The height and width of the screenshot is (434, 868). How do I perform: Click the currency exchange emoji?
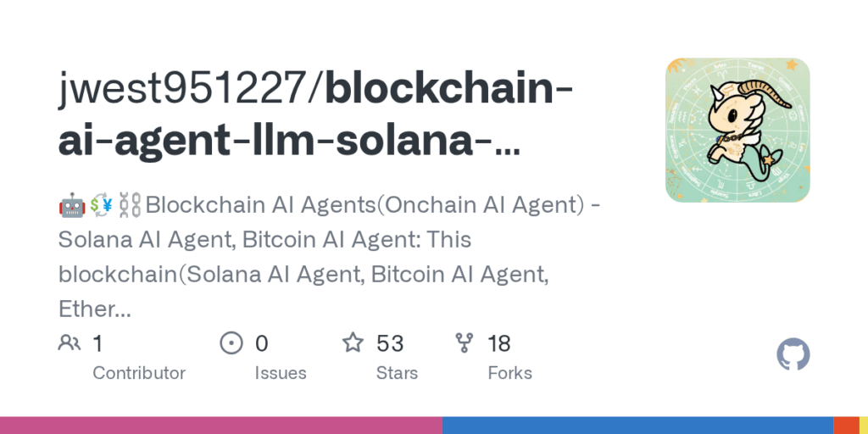102,205
